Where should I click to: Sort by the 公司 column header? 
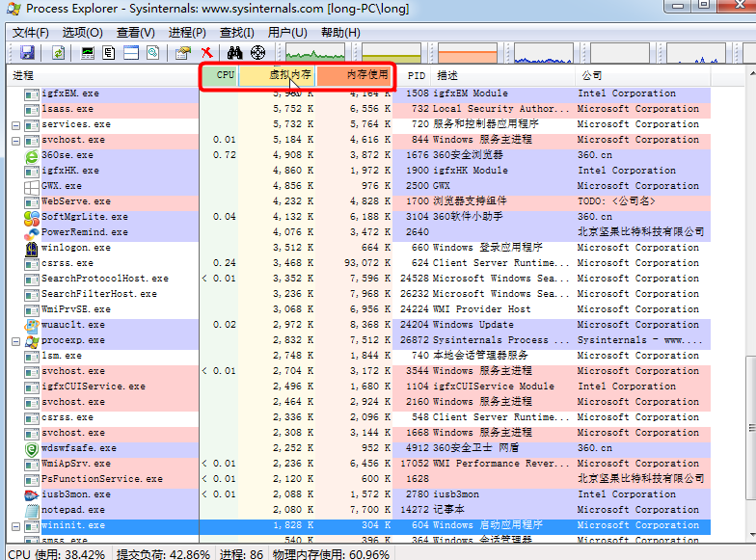click(642, 75)
